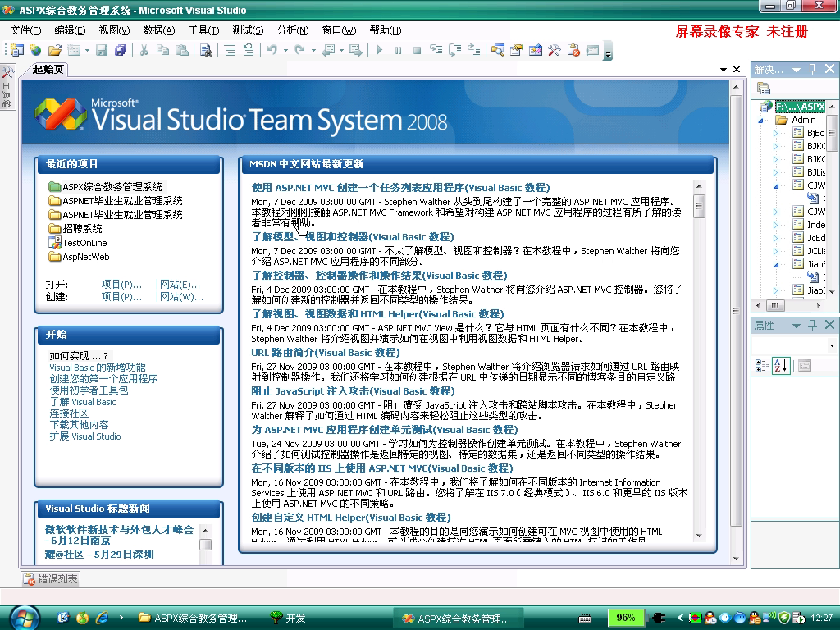Open the toolbar options overflow dropdown
This screenshot has height=630, width=840.
click(x=608, y=52)
